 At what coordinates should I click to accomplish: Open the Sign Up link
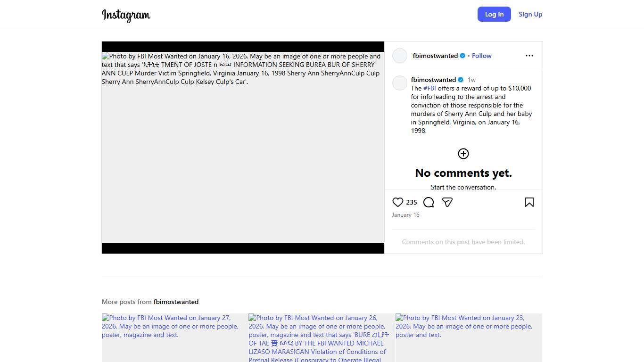530,14
